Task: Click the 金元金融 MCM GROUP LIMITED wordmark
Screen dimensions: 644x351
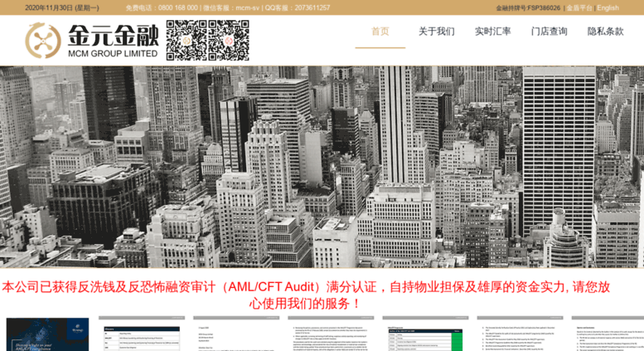Action: point(113,41)
